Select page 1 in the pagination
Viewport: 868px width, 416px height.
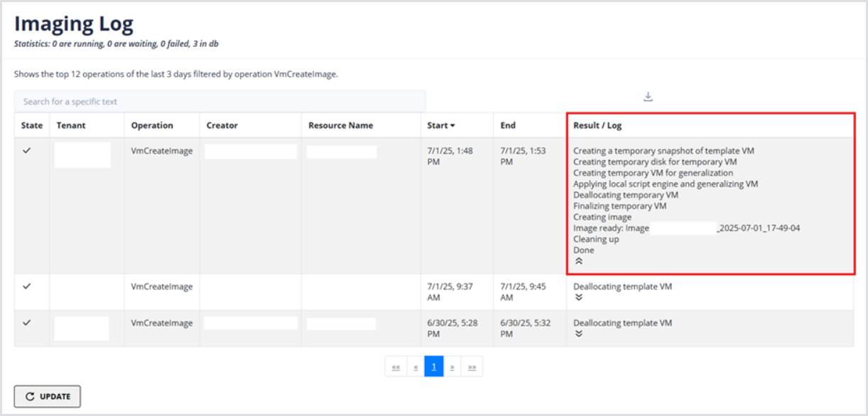433,367
